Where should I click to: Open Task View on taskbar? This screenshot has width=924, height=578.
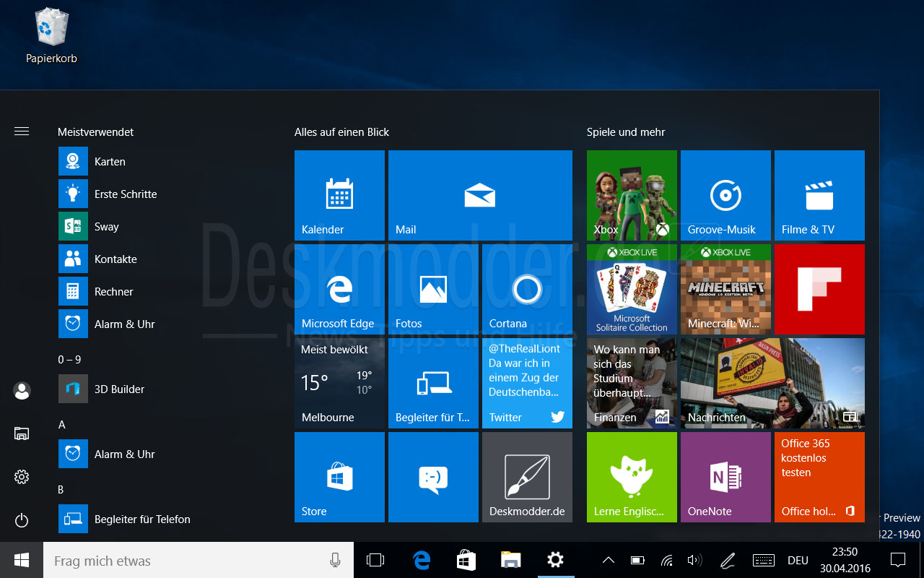coord(375,560)
